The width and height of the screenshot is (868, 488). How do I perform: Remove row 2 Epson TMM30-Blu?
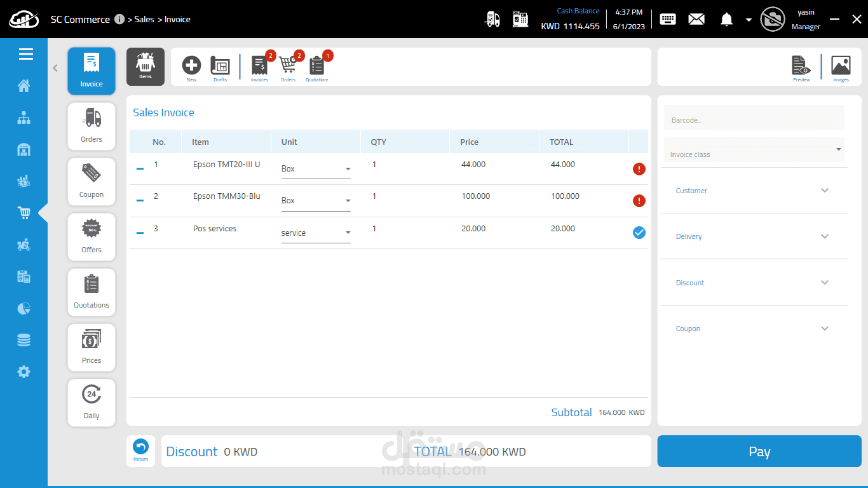(x=140, y=201)
